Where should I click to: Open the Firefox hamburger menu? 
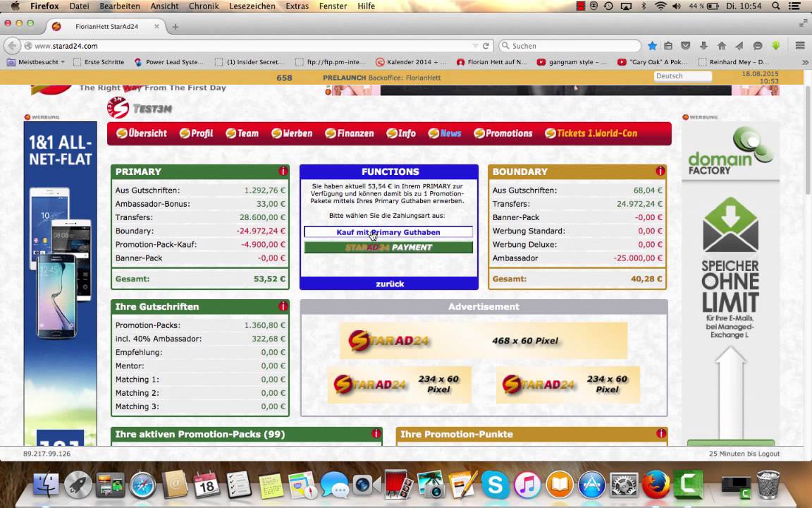coord(800,46)
